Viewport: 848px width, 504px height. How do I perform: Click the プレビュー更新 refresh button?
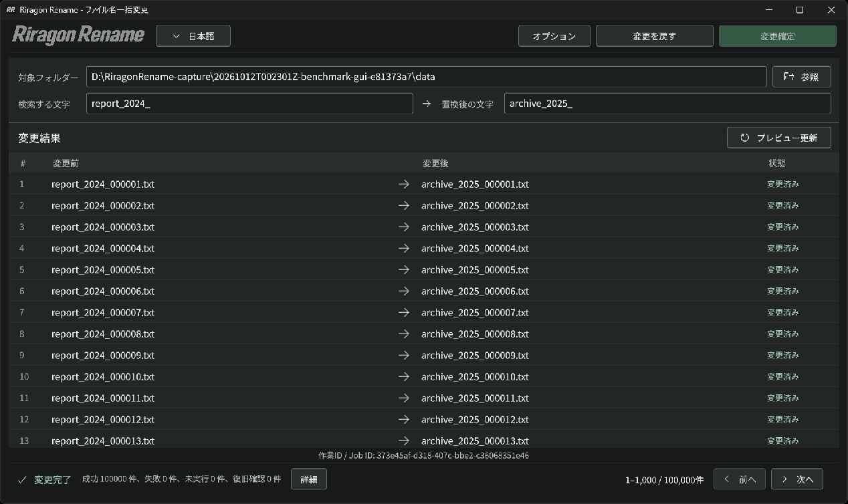(778, 138)
